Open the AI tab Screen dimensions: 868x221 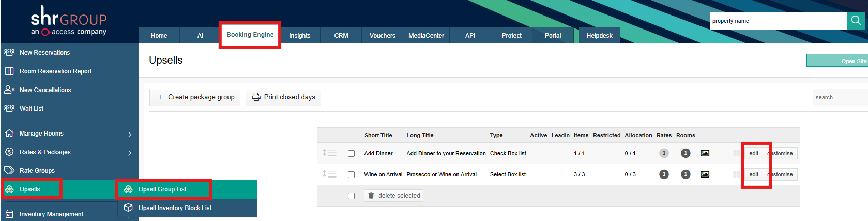point(200,35)
